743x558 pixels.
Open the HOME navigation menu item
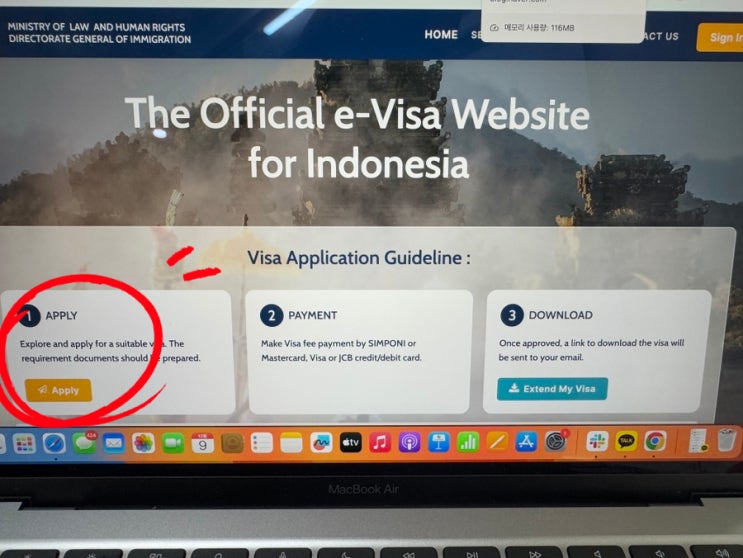tap(441, 35)
